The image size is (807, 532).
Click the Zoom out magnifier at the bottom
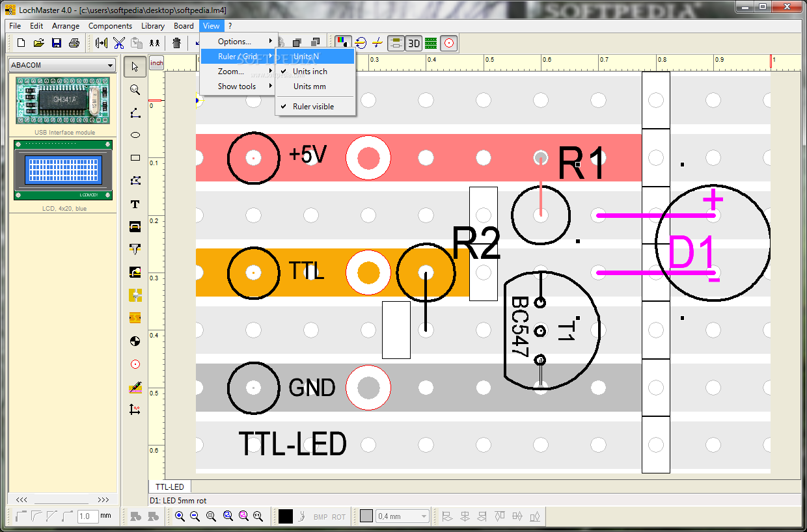(195, 516)
